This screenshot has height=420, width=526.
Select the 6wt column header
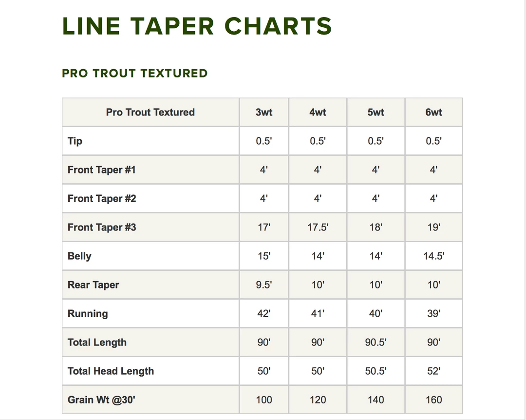tap(433, 113)
